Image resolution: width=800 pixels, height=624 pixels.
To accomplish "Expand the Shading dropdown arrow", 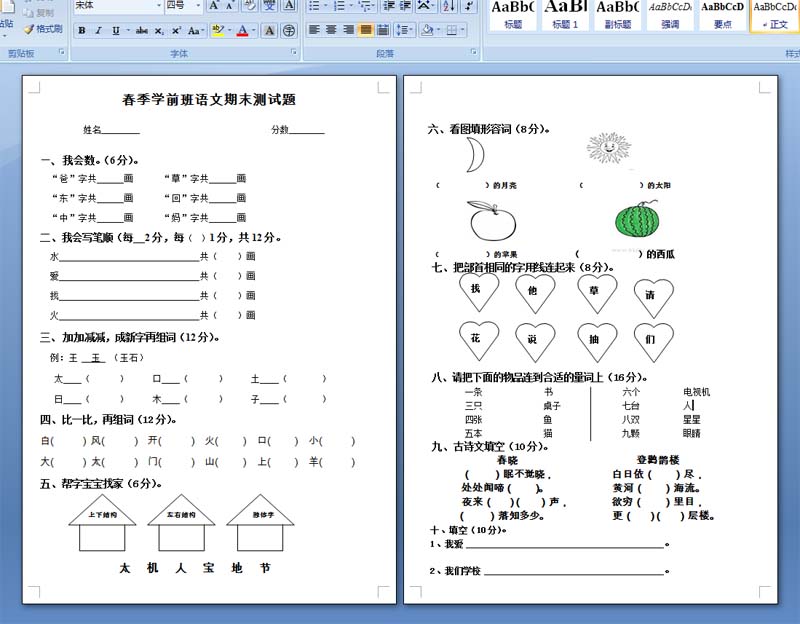I will click(438, 30).
